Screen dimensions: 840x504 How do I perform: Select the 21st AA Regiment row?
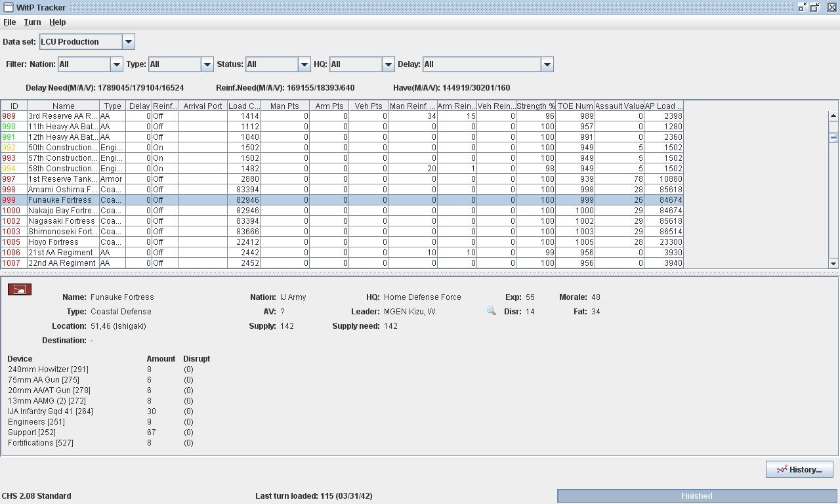342,253
